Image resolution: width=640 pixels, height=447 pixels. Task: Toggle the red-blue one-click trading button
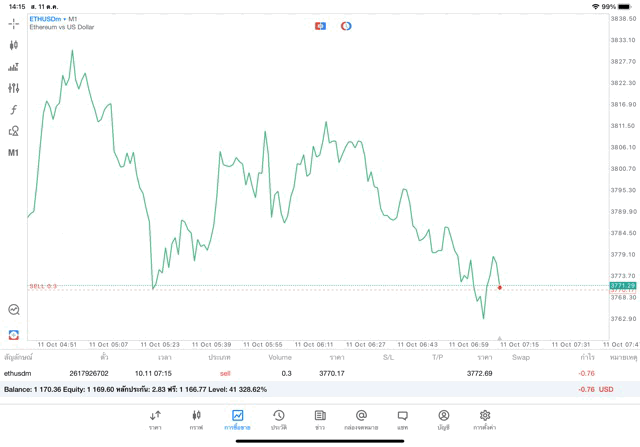[320, 26]
